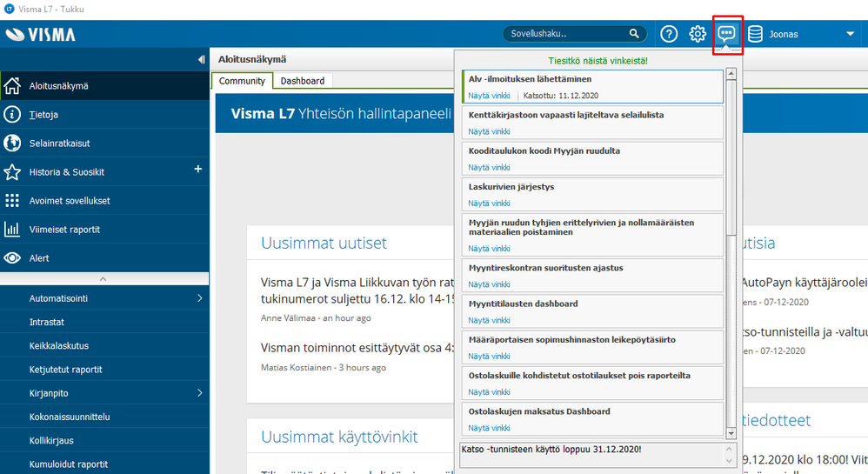Click Näytä vinkki under Kooditaulukon koodi

[x=489, y=167]
